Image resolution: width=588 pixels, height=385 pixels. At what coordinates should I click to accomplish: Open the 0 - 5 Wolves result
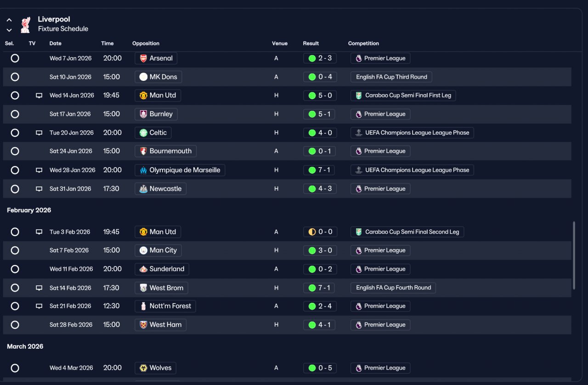(320, 368)
